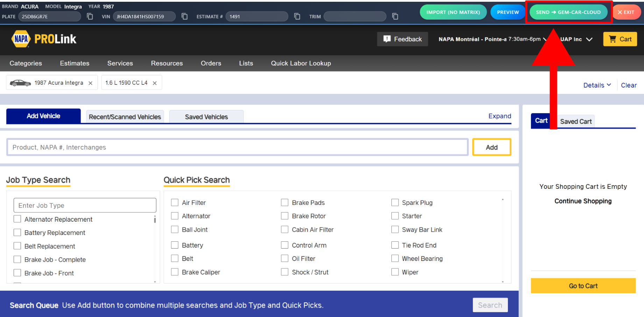Viewport: 644px width, 317px height.
Task: Open the Estimates menu
Action: pyautogui.click(x=75, y=63)
